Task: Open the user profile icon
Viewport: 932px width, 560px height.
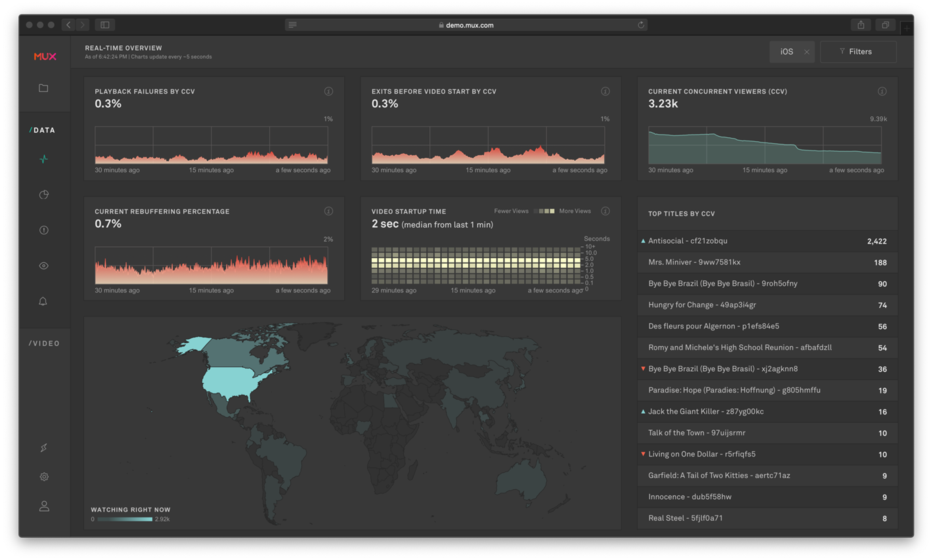Action: coord(44,506)
